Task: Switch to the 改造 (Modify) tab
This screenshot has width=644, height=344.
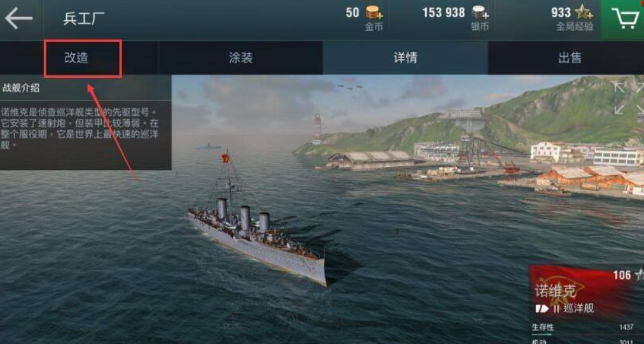Action: (76, 58)
